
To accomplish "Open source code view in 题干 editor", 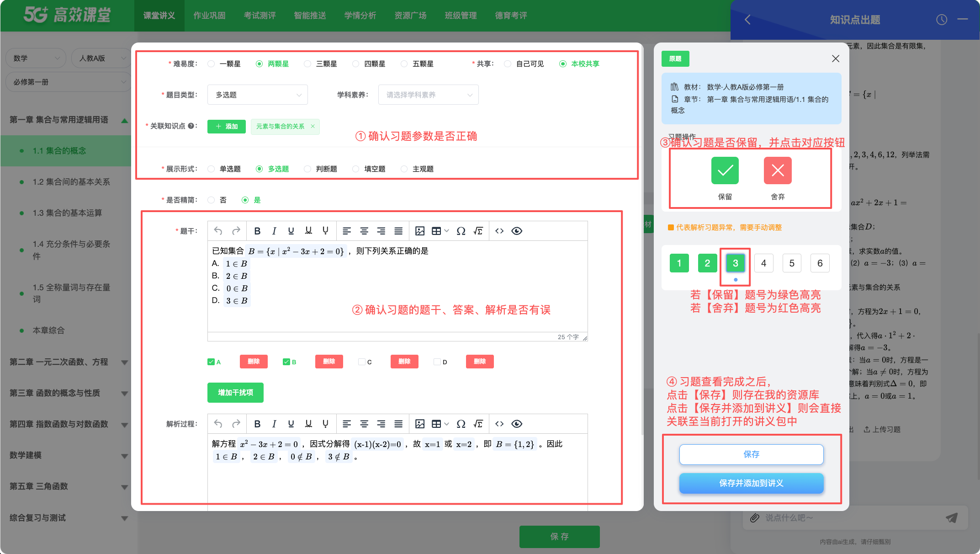I will click(x=499, y=231).
